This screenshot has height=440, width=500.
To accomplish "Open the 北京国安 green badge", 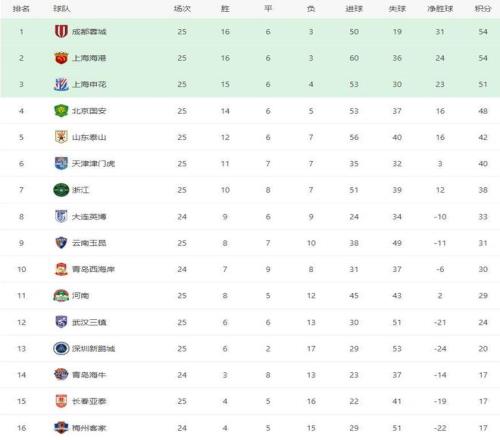I will point(61,111).
